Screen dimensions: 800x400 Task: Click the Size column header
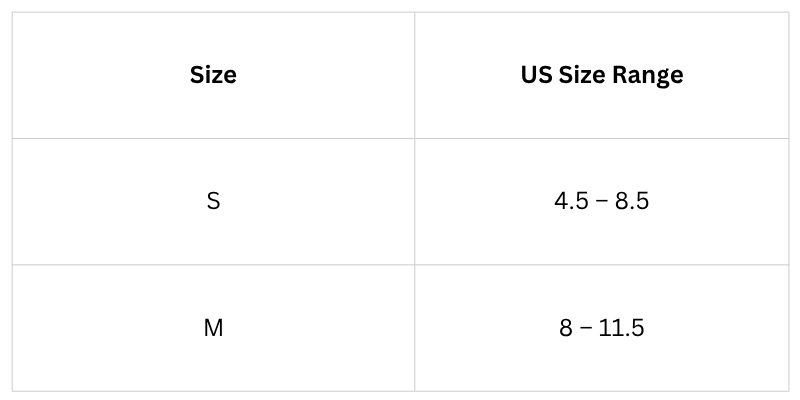(x=213, y=75)
